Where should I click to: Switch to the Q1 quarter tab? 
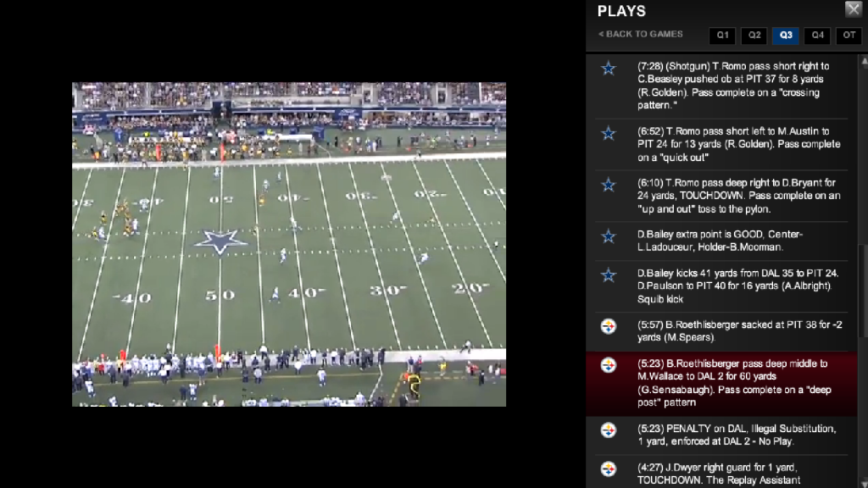(x=722, y=36)
